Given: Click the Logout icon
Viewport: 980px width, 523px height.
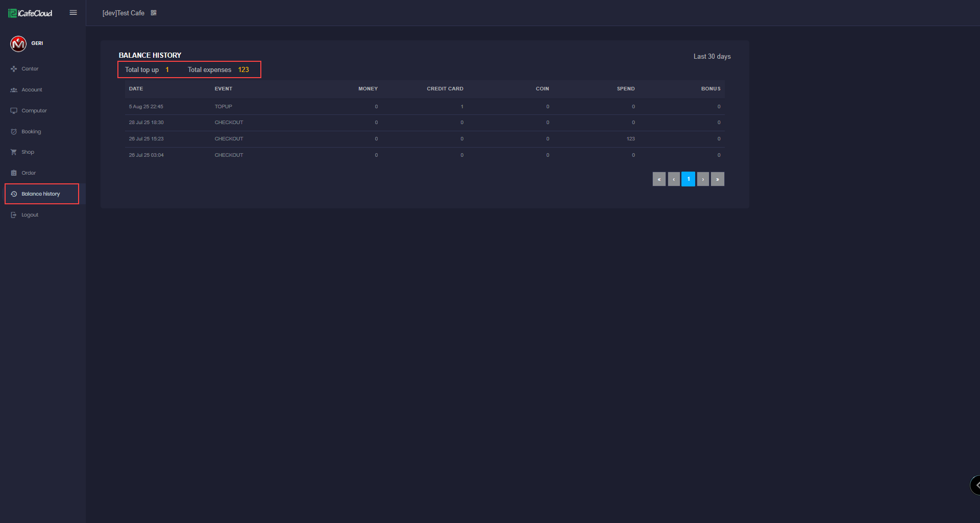Looking at the screenshot, I should [14, 215].
